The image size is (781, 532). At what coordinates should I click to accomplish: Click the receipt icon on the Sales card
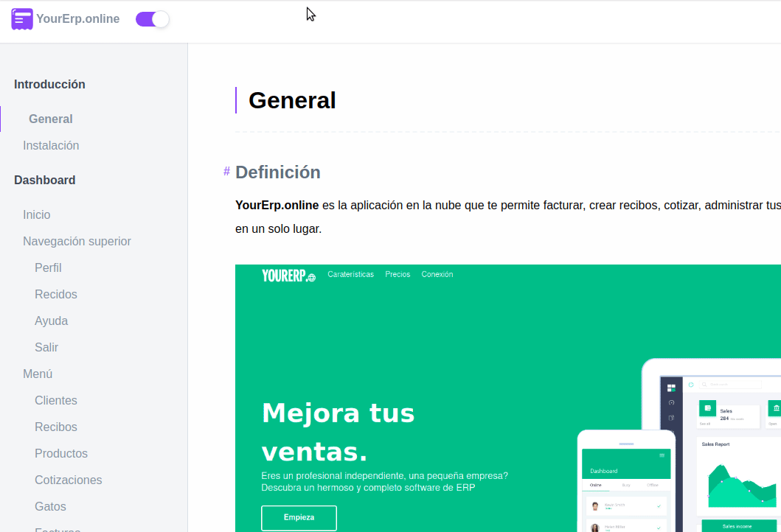click(x=707, y=408)
